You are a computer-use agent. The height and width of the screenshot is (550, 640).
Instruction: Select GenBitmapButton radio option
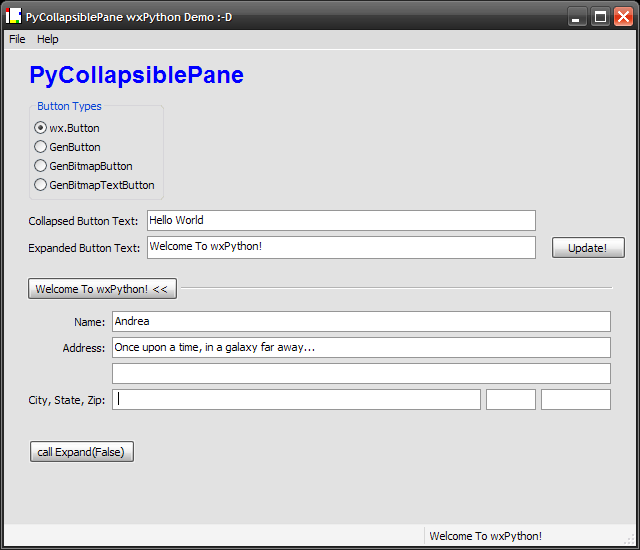[x=41, y=166]
